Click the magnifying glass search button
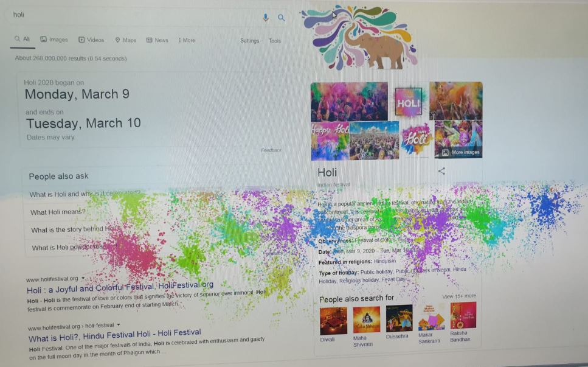 click(282, 18)
